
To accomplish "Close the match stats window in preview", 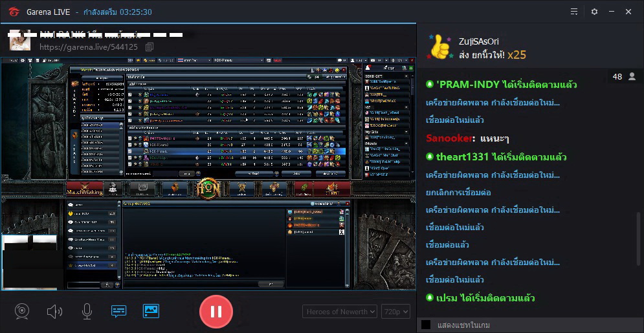I will tap(342, 70).
